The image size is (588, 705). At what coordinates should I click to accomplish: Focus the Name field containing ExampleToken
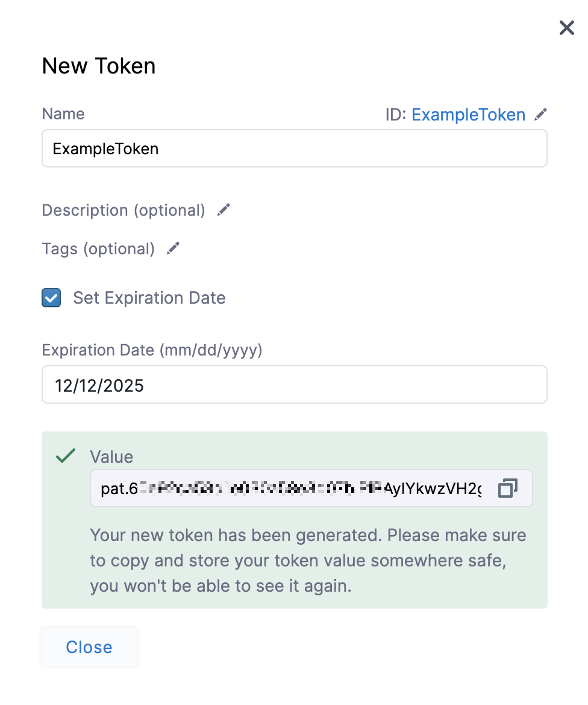295,148
